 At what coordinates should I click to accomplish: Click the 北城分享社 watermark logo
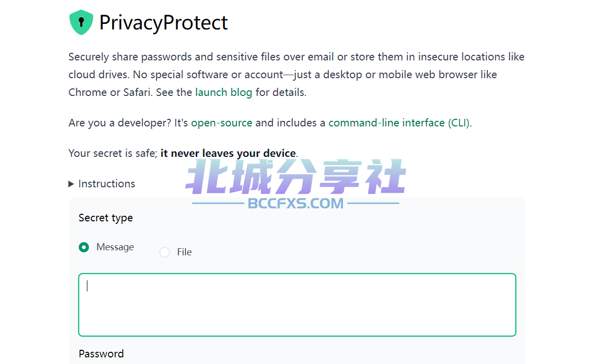(296, 177)
